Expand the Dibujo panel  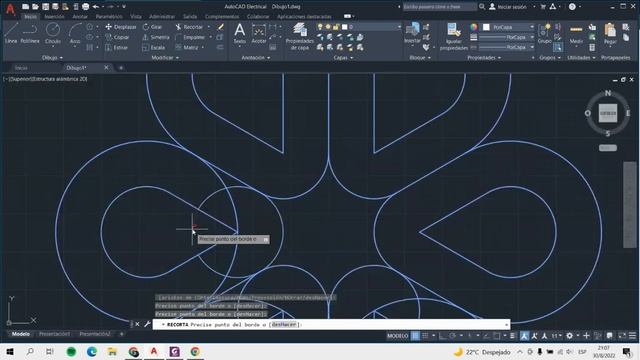[x=52, y=58]
